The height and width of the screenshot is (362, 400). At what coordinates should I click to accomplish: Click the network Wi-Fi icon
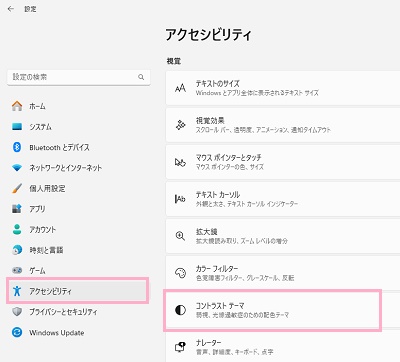17,168
